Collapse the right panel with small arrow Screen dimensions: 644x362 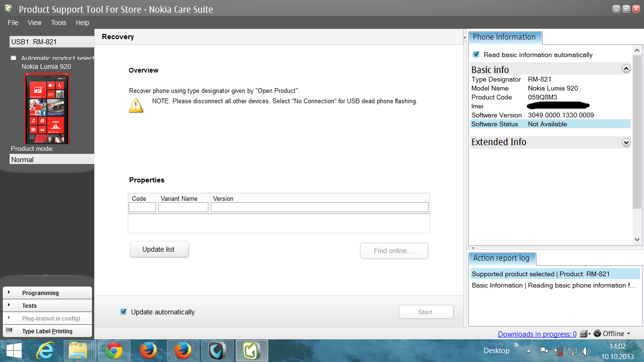pos(465,37)
